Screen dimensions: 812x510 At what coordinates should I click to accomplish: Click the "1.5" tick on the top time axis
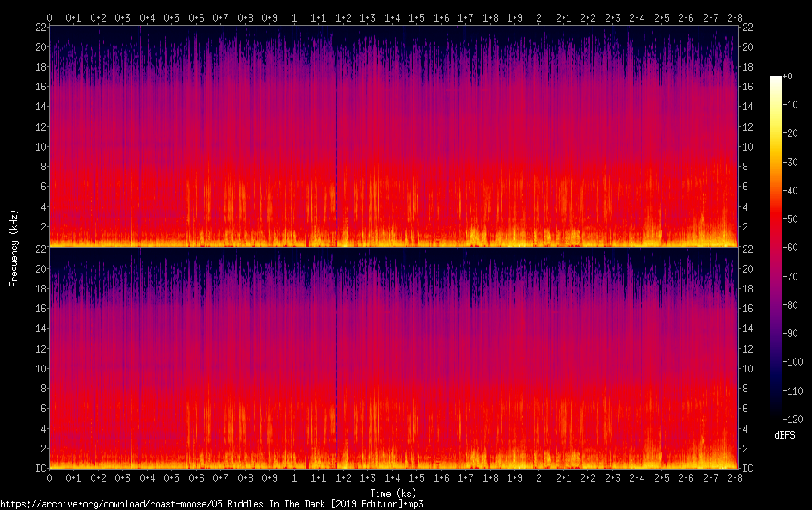click(416, 17)
